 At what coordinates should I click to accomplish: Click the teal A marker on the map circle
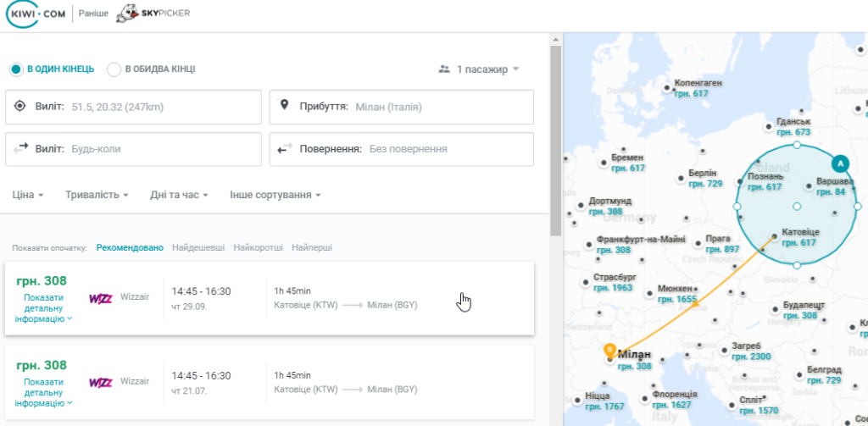840,163
